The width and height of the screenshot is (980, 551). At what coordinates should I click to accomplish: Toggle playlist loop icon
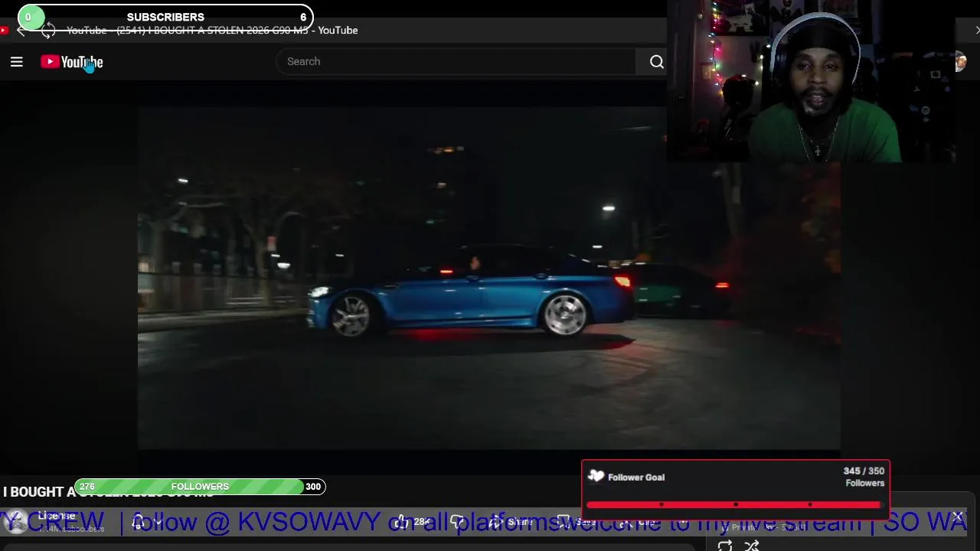click(724, 546)
